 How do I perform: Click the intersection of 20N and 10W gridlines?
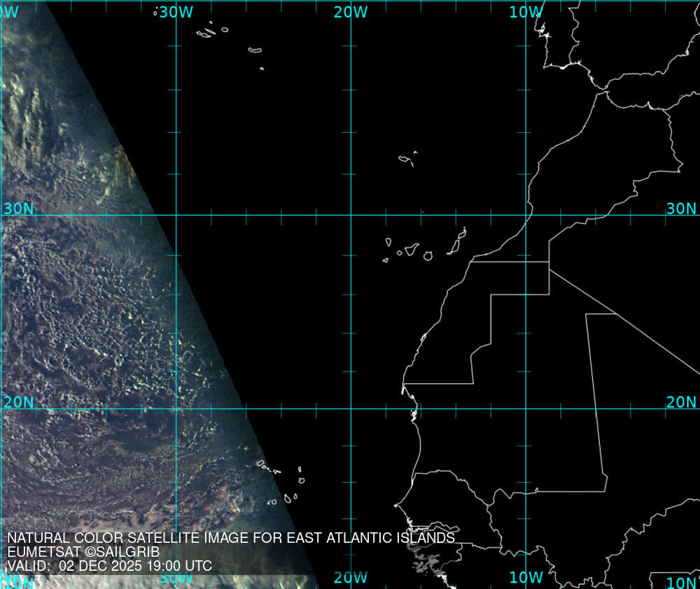(x=526, y=409)
